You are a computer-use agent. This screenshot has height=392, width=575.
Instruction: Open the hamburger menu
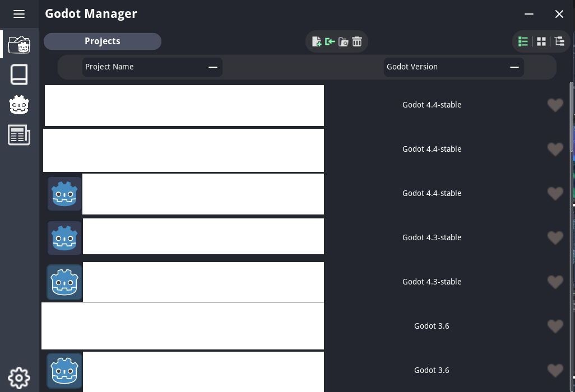pos(19,14)
